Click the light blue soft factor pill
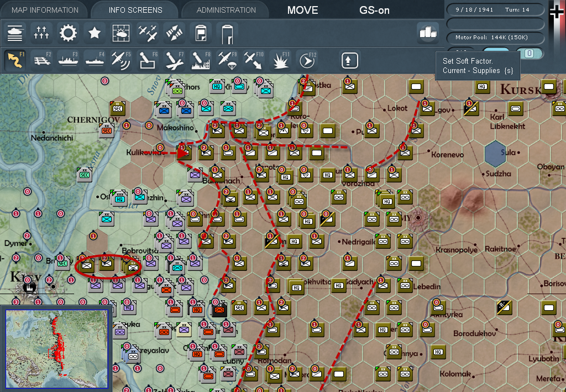566x392 pixels. pyautogui.click(x=496, y=50)
